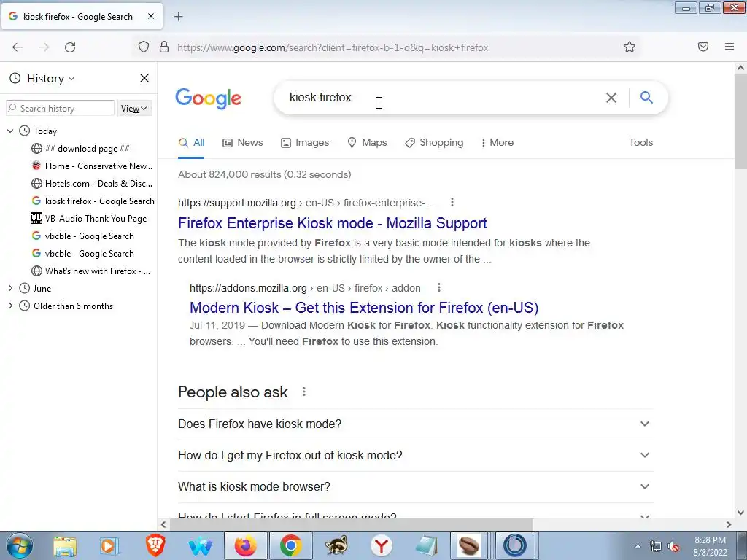The image size is (747, 560).
Task: Open Google Chrome from the taskbar
Action: pyautogui.click(x=290, y=545)
